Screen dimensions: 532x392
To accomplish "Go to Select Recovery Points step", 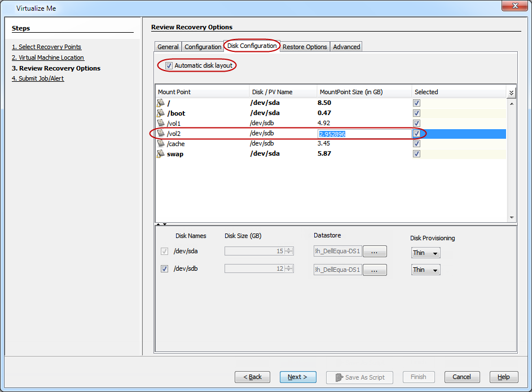I will [x=46, y=47].
